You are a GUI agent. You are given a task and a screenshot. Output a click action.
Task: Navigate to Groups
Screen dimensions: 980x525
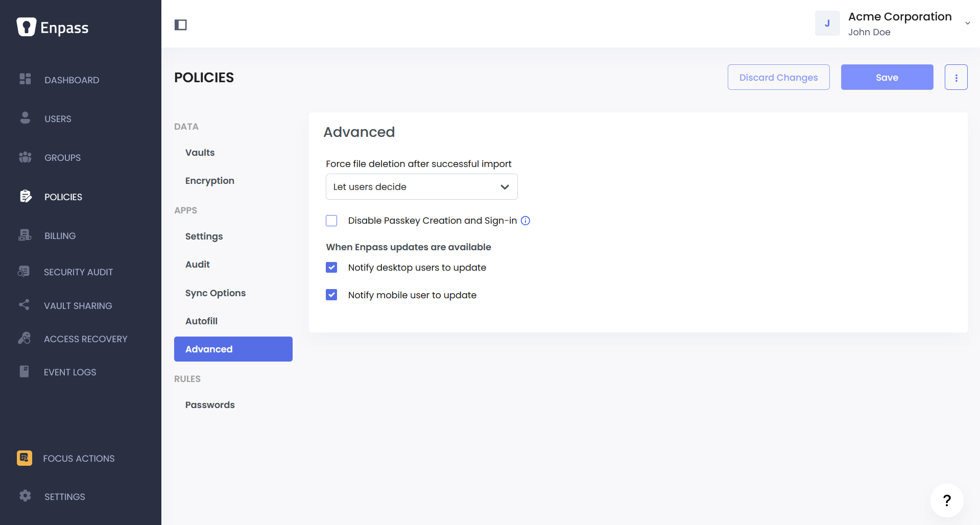pos(62,157)
